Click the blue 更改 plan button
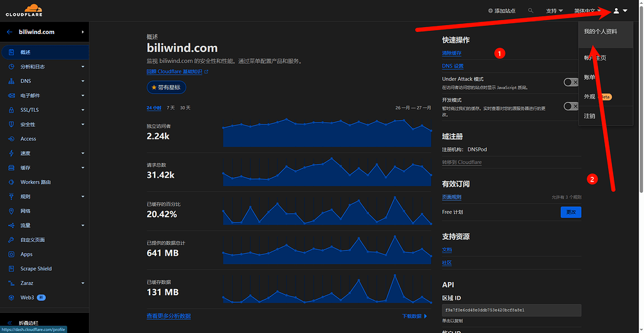Image resolution: width=644 pixels, height=333 pixels. pyautogui.click(x=570, y=212)
